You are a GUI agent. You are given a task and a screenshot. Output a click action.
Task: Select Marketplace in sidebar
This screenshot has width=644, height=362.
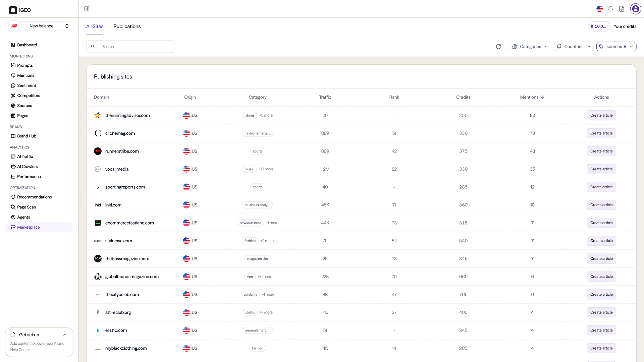point(39,227)
